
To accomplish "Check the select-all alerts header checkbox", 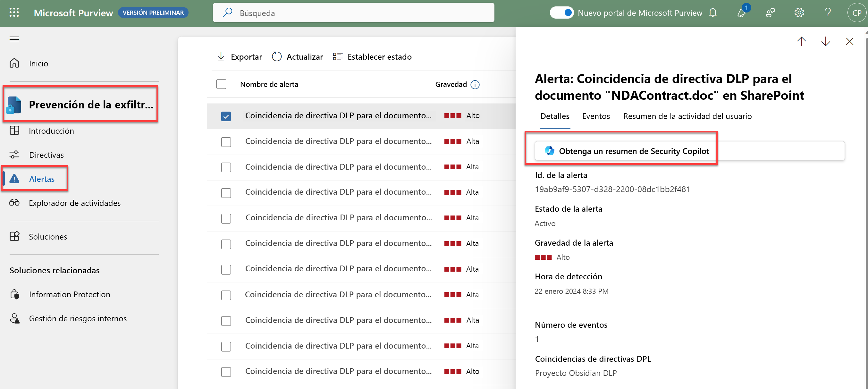I will [x=221, y=84].
